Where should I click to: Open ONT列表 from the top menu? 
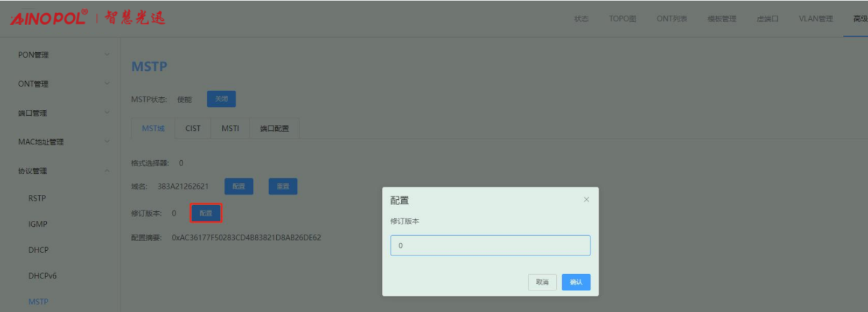coord(672,19)
